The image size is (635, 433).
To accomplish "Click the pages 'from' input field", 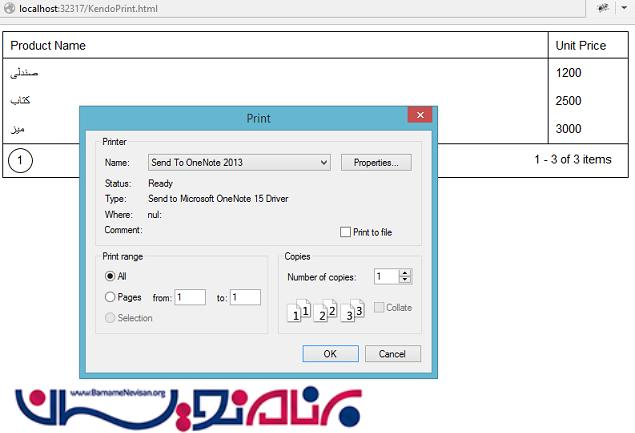I will pos(190,297).
